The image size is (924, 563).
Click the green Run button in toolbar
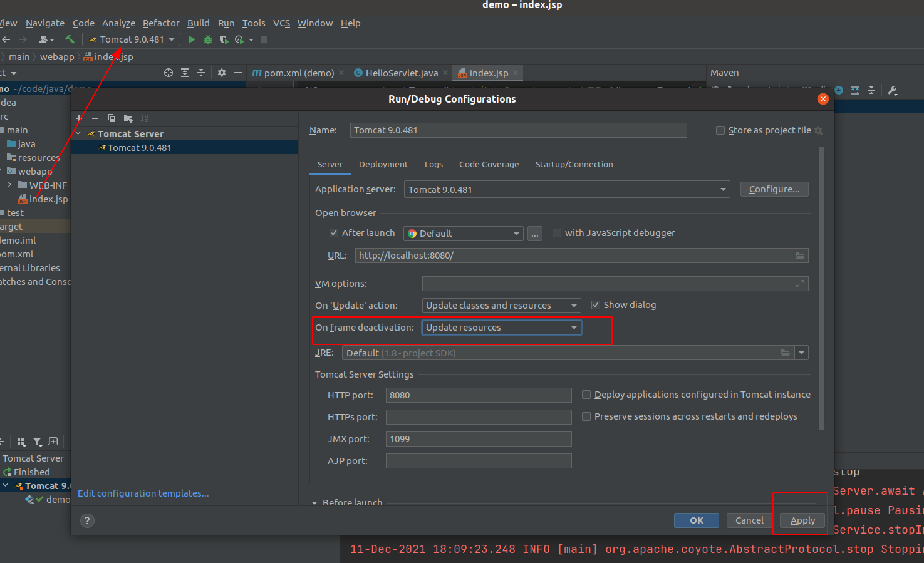coord(192,39)
